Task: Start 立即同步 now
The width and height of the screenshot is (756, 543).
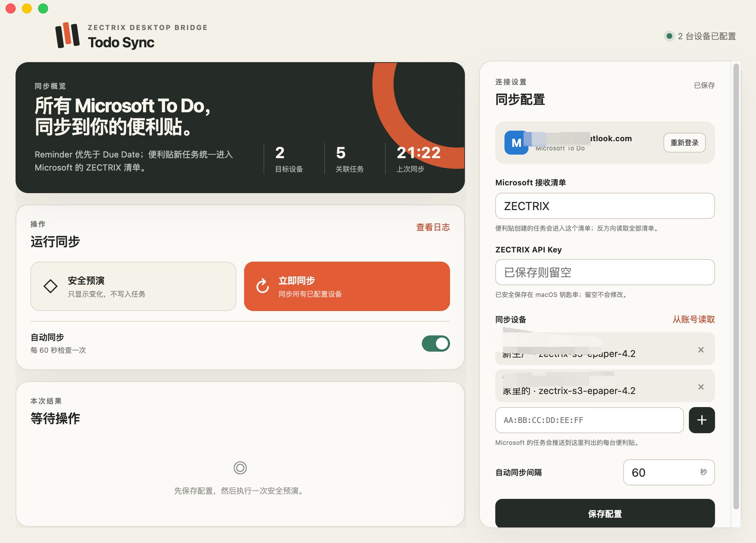Action: 347,286
